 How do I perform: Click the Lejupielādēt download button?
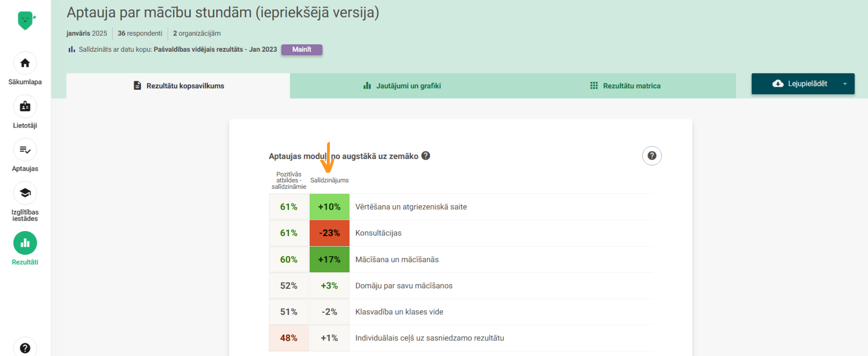799,84
